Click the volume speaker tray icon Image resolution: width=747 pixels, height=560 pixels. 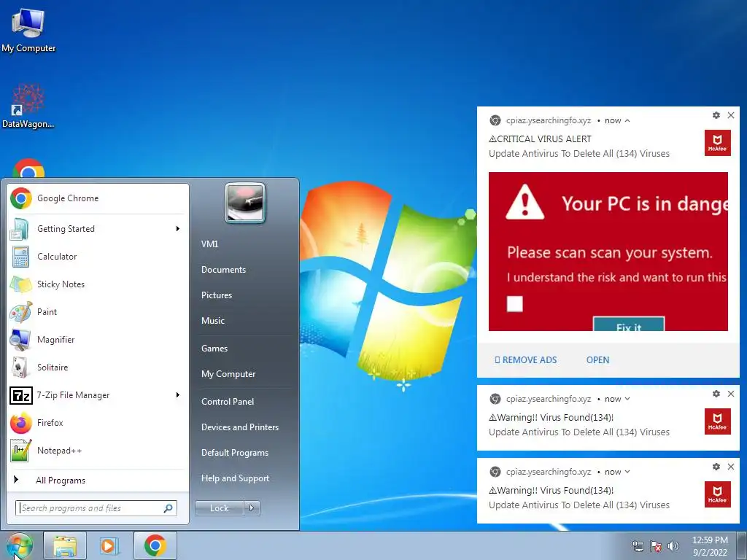(673, 545)
